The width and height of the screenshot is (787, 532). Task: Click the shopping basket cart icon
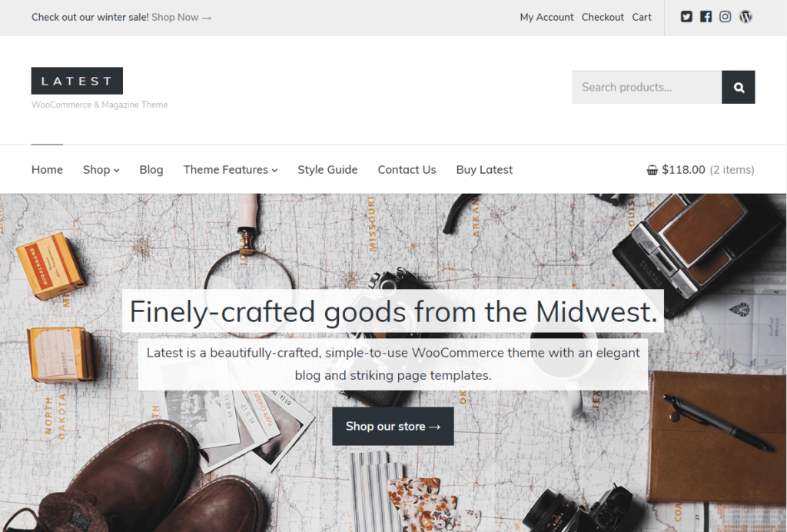tap(652, 170)
